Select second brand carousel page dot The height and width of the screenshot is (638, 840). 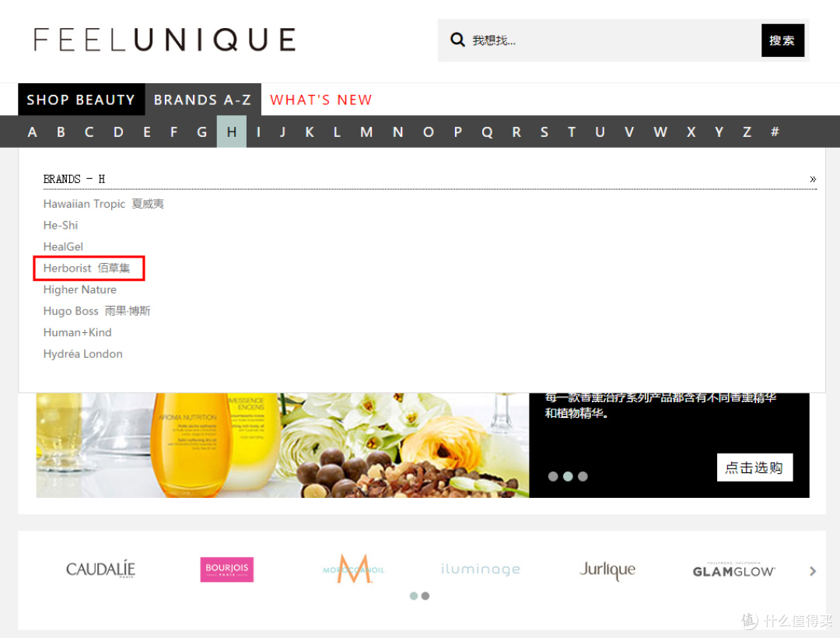click(425, 596)
